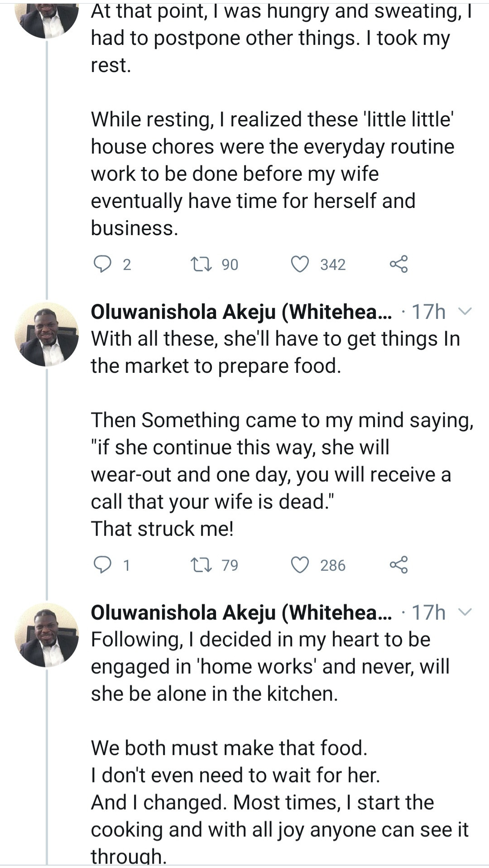This screenshot has width=489, height=868.
Task: Expand menu arrow on 'Following, I decided' tweet
Action: (x=465, y=612)
